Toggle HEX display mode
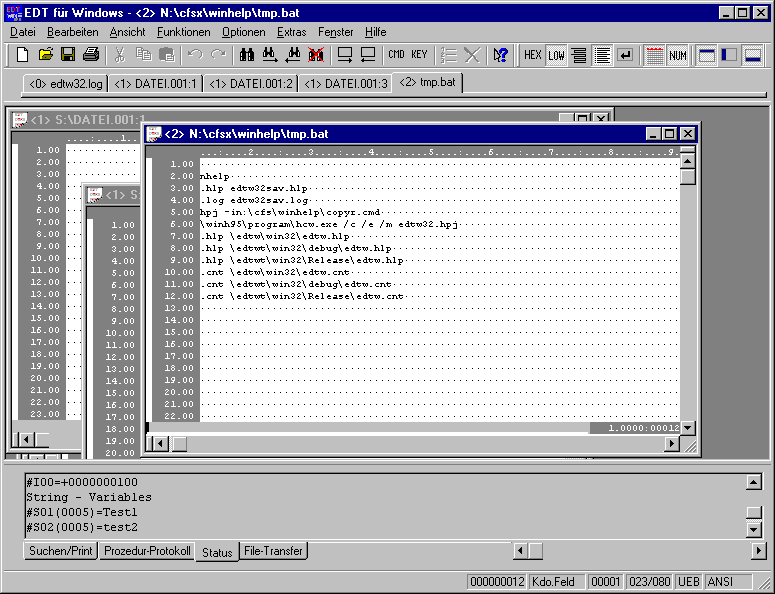 click(x=533, y=55)
